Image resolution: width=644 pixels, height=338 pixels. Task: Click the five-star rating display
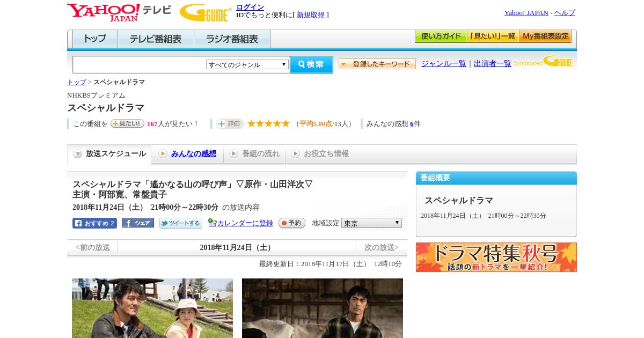click(268, 123)
